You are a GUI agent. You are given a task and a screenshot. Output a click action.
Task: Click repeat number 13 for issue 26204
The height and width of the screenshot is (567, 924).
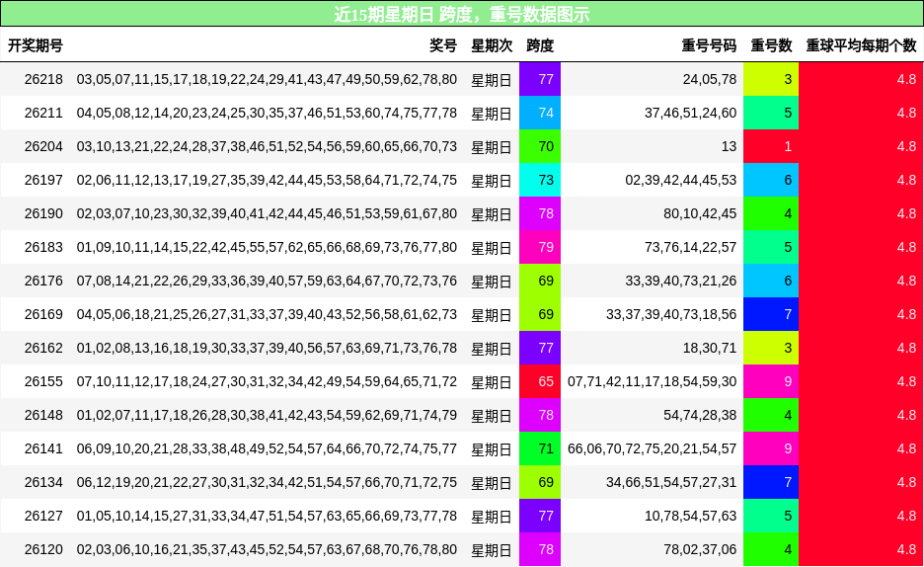click(x=729, y=147)
